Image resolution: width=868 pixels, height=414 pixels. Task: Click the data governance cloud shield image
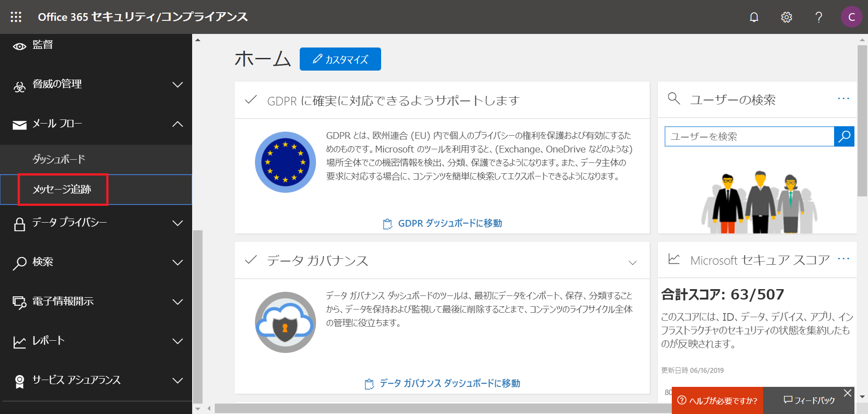pos(285,322)
